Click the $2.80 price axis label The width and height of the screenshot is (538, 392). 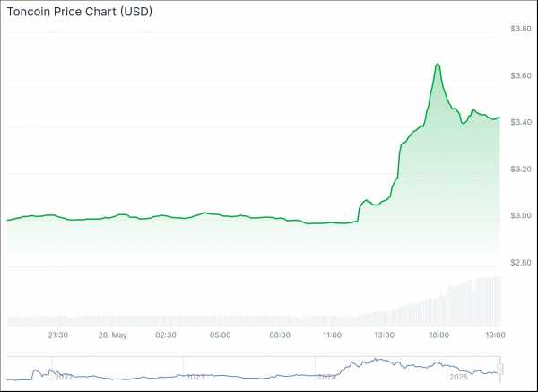coord(521,263)
